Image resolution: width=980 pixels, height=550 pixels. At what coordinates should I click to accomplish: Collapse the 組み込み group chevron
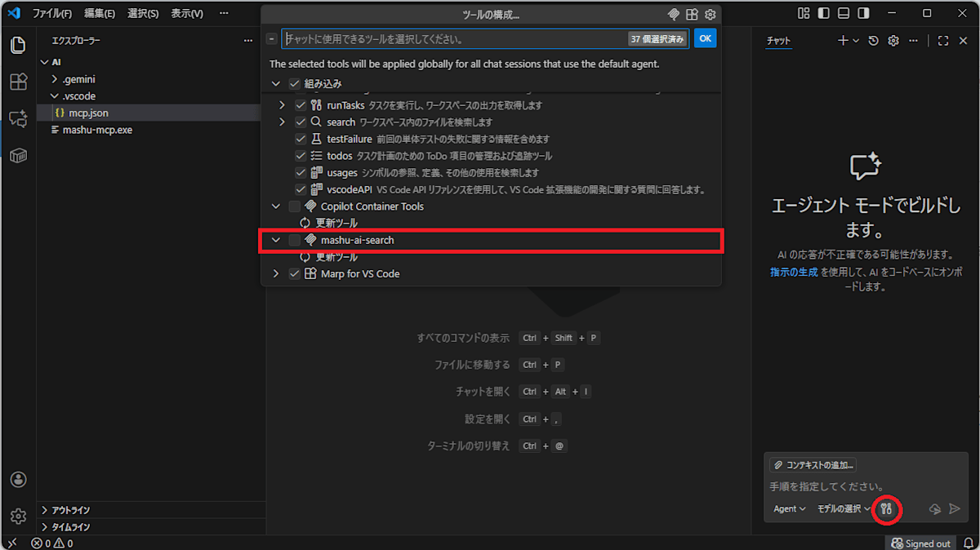click(x=275, y=83)
